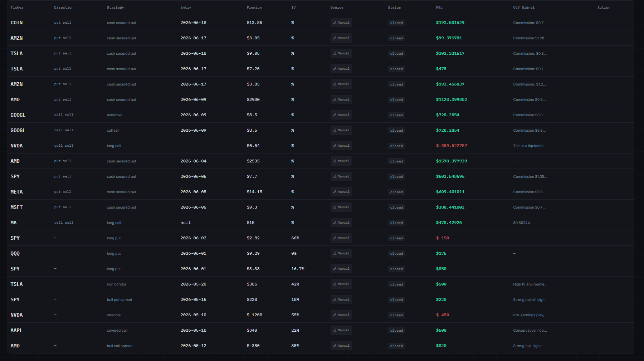Click the P&L value $302.331517
This screenshot has height=361, width=644.
click(x=450, y=53)
